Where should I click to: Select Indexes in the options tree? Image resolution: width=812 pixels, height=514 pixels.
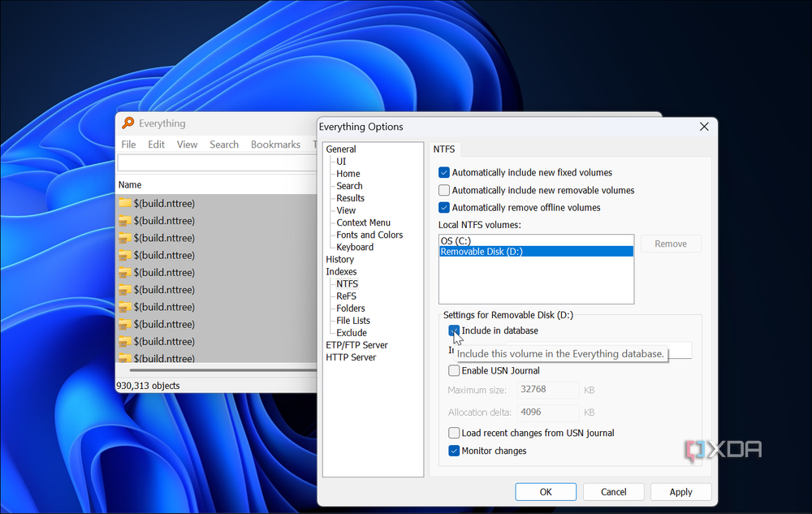(341, 272)
